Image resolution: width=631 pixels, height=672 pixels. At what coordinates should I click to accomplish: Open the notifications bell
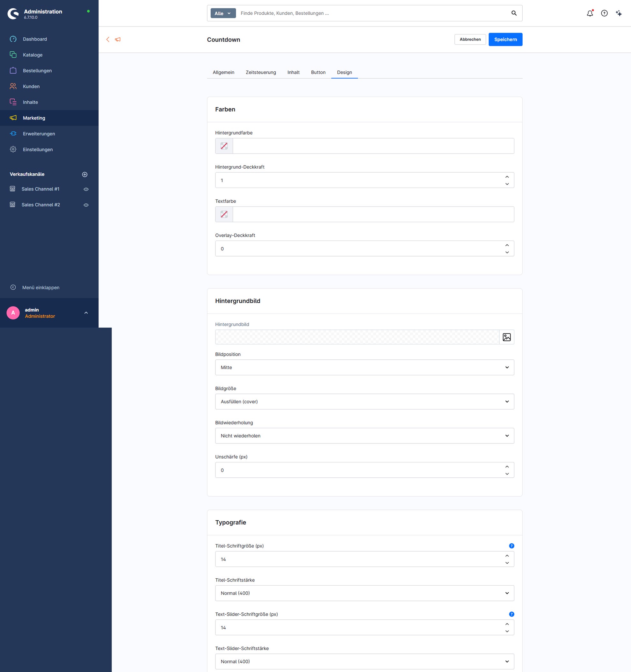(x=590, y=13)
